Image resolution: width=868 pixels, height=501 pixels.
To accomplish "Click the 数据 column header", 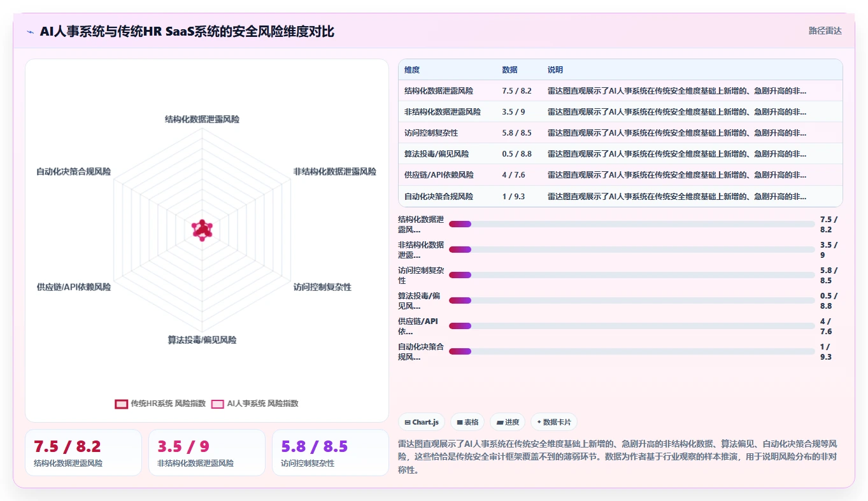I will [509, 70].
